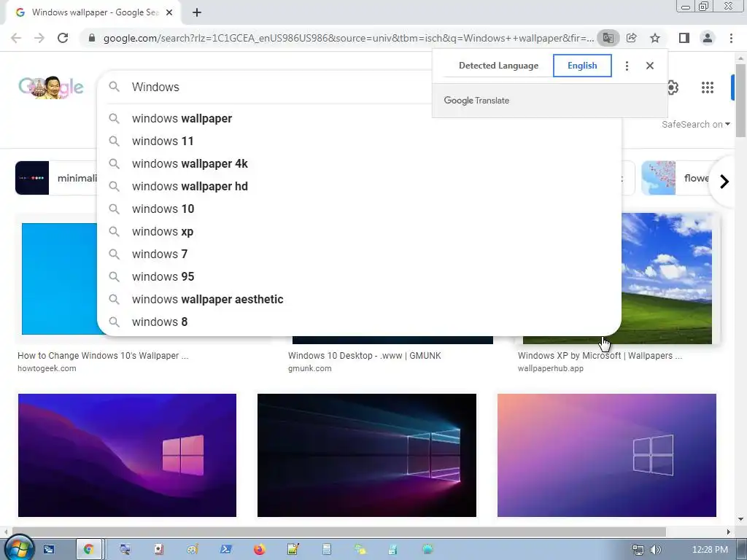Click the volume speaker tray icon

(x=656, y=550)
